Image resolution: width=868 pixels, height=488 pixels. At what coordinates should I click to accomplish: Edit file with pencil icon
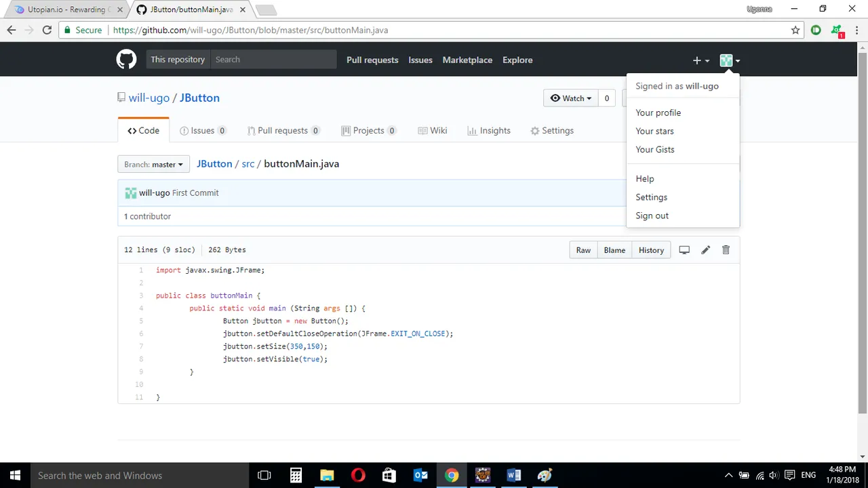pos(705,250)
